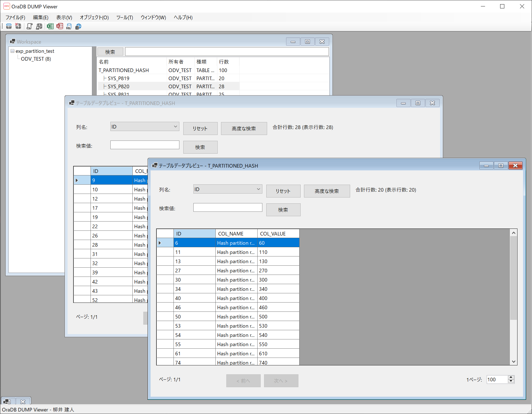Open the ファイル(F) menu
The width and height of the screenshot is (532, 414).
coord(15,17)
